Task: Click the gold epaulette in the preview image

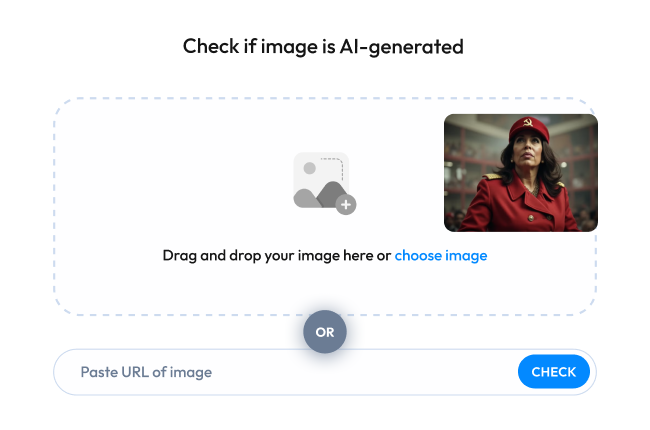Action: coord(492,176)
